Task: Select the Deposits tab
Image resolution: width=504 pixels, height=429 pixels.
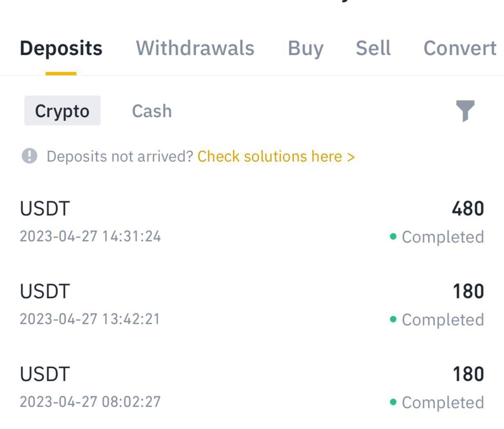Action: pos(61,48)
